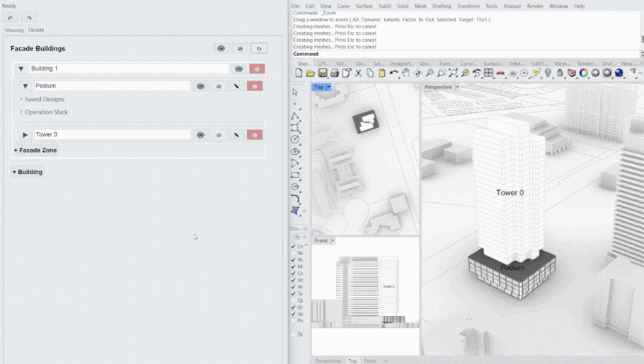Click the Podium name field

click(112, 86)
